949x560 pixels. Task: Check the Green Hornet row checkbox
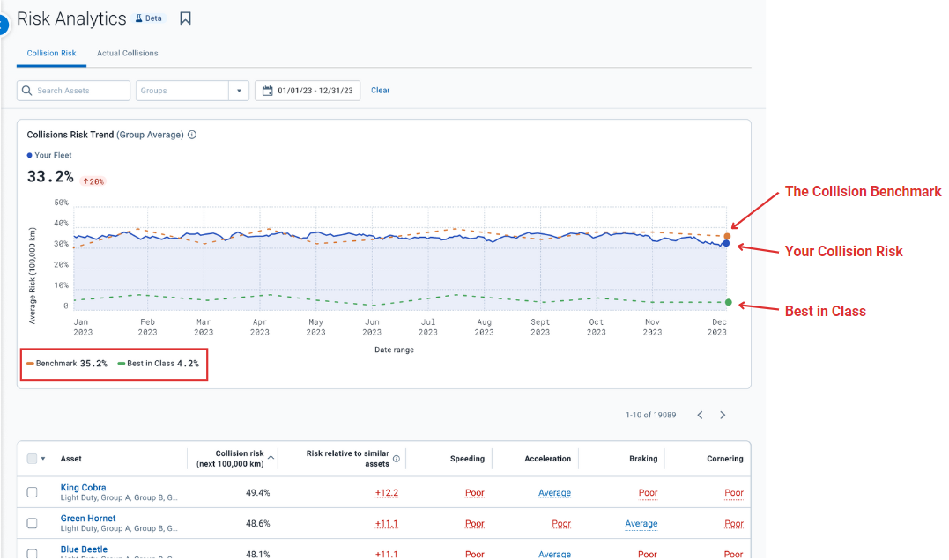(x=32, y=522)
